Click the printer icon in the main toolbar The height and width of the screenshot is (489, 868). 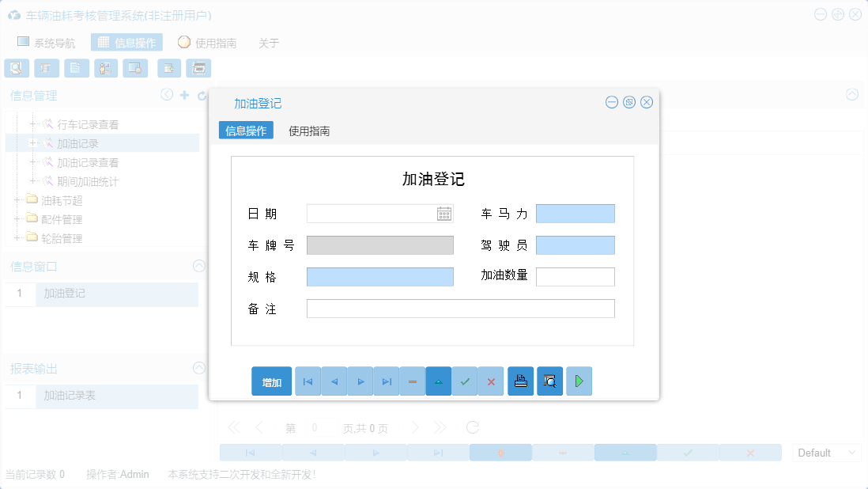pos(198,68)
